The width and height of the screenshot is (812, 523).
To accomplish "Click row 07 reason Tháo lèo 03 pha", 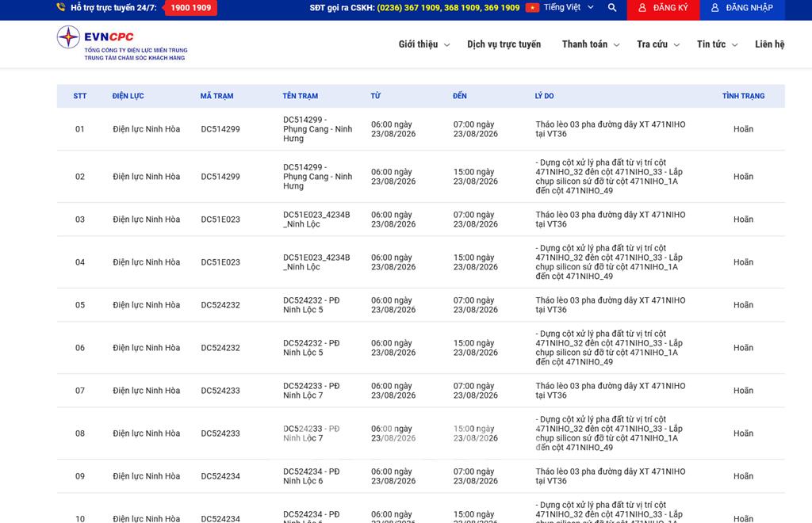I will pyautogui.click(x=611, y=391).
